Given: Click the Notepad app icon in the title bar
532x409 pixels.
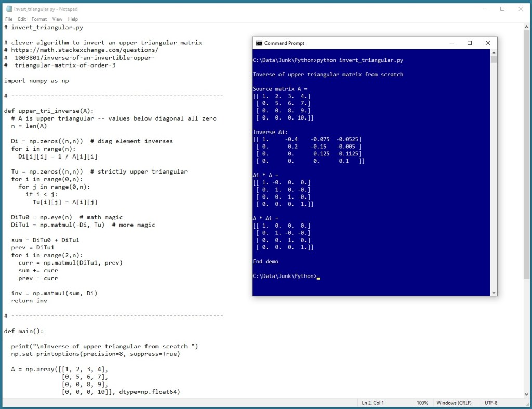Looking at the screenshot, I should 9,9.
